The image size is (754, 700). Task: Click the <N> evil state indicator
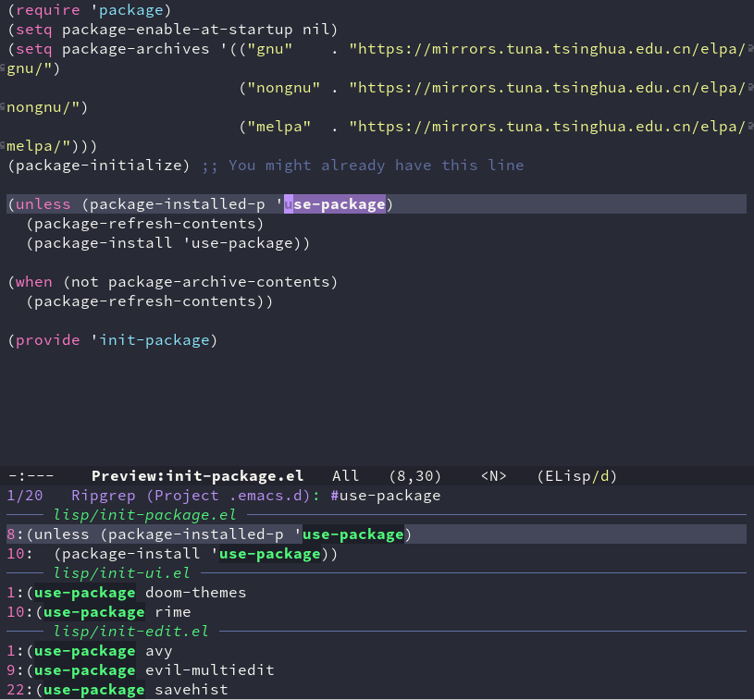[494, 476]
